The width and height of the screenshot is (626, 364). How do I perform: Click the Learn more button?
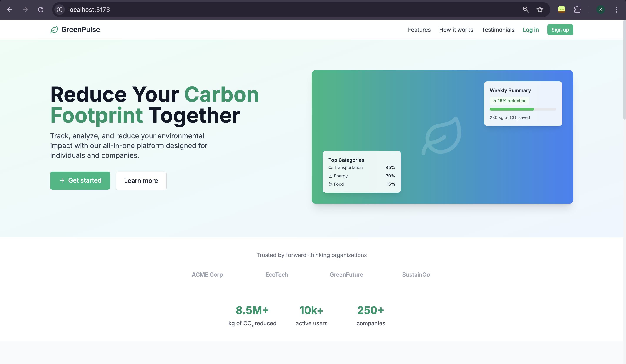pyautogui.click(x=141, y=181)
